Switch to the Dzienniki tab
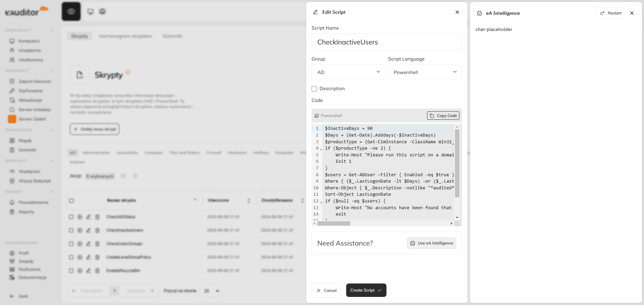Screen dimensions: 644x305 pos(172,36)
